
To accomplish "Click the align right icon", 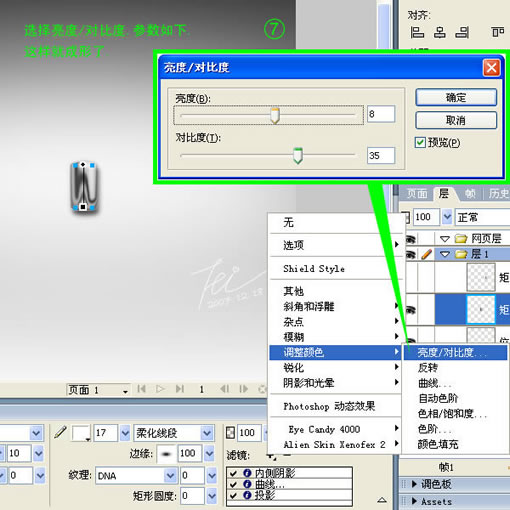I will pyautogui.click(x=462, y=32).
